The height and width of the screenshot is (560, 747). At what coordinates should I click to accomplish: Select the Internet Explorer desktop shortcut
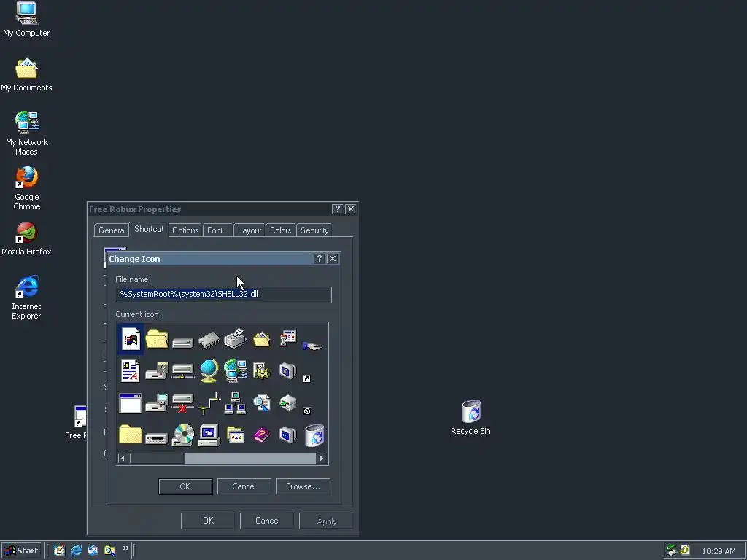tap(27, 297)
